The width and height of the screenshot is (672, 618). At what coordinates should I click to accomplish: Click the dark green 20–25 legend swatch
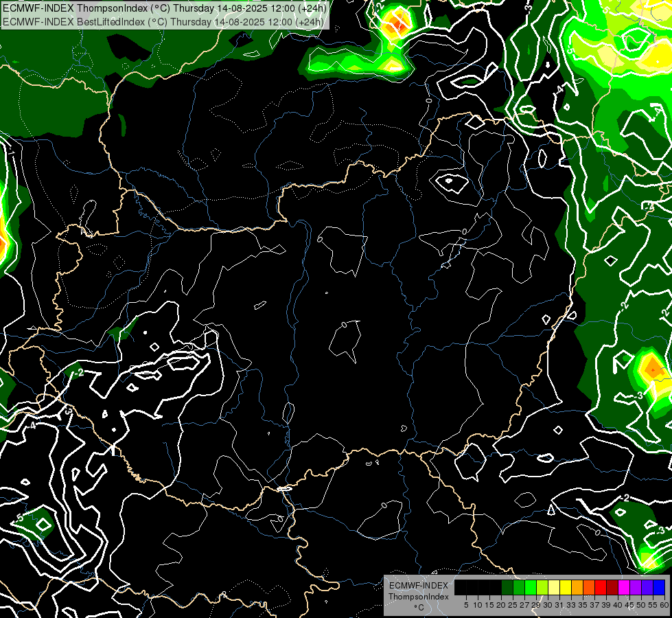click(x=507, y=587)
